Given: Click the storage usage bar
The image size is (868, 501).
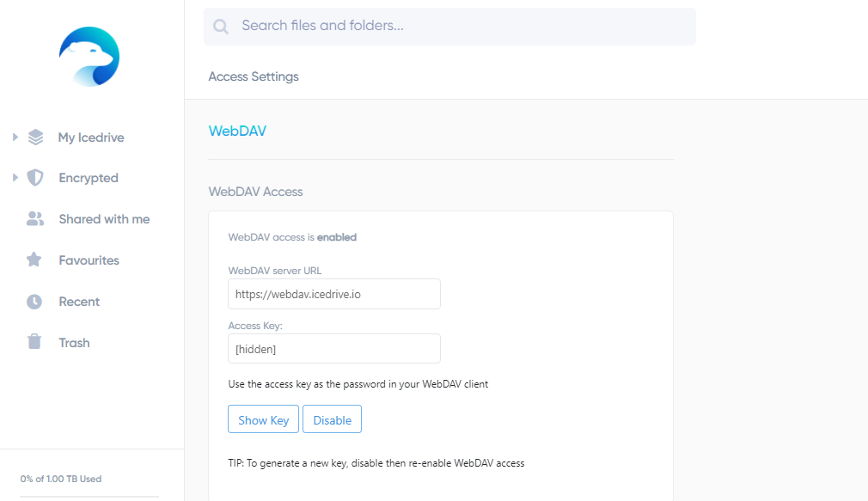Looking at the screenshot, I should click(x=89, y=495).
